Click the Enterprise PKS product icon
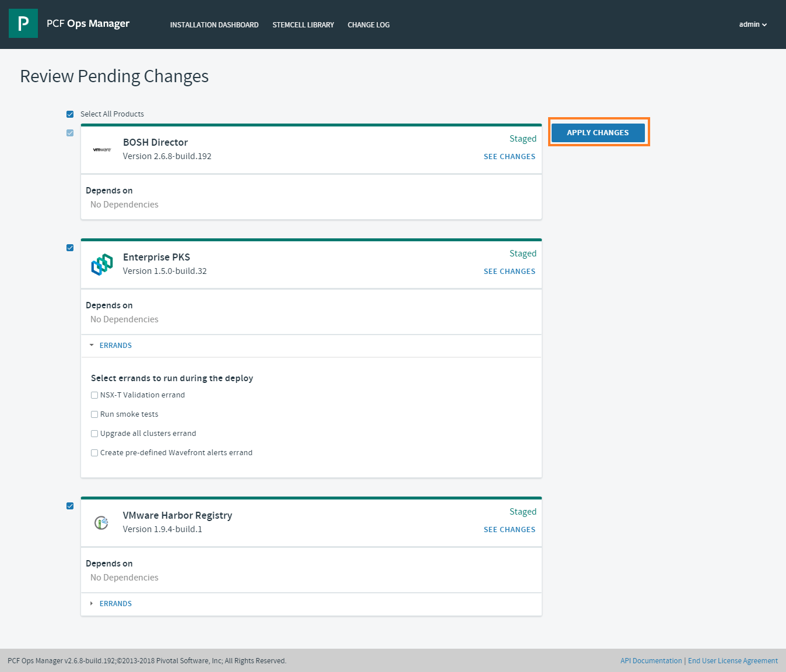This screenshot has width=786, height=672. (102, 265)
